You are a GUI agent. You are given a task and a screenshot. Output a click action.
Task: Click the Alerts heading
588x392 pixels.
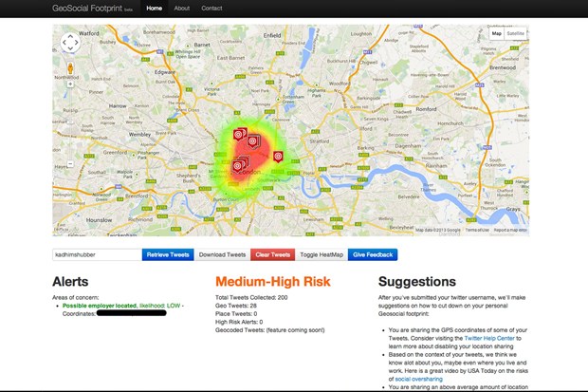(x=70, y=282)
